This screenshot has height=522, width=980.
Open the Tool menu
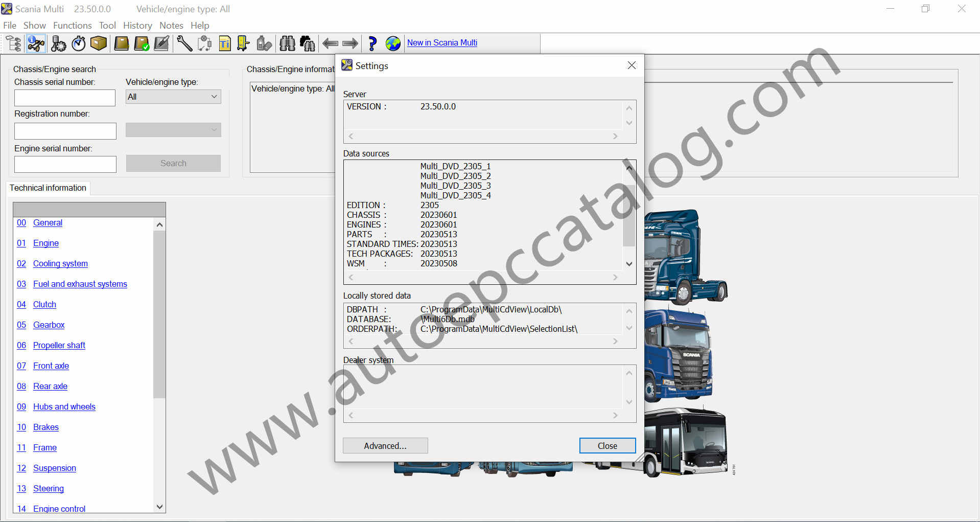[107, 25]
